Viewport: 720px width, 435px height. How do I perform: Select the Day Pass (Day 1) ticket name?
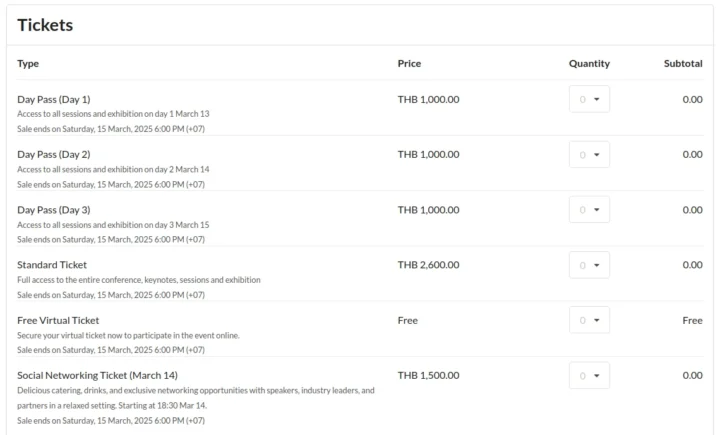click(x=54, y=99)
